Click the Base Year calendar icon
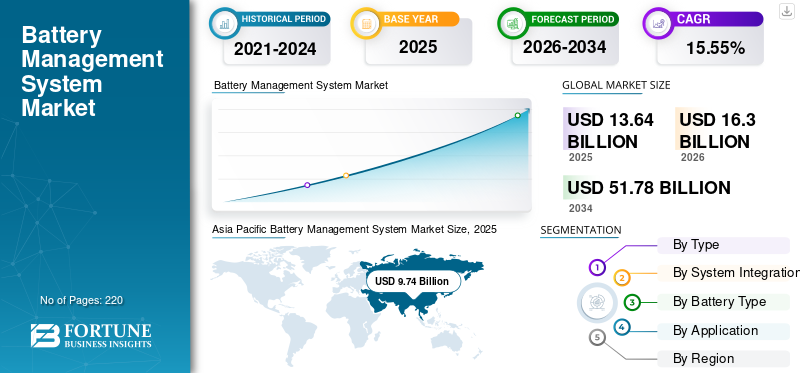This screenshot has width=800, height=373. point(366,22)
